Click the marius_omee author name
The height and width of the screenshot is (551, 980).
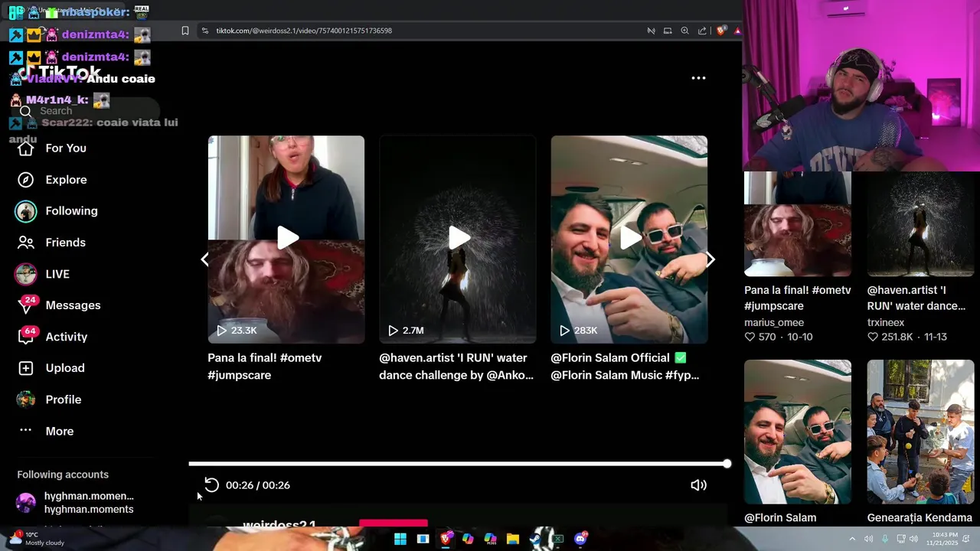coord(774,323)
